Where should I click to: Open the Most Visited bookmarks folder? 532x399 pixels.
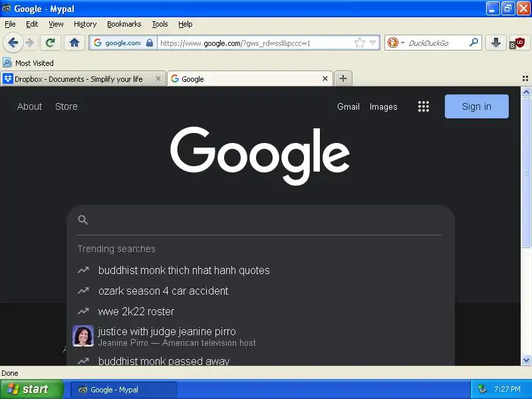pyautogui.click(x=28, y=63)
